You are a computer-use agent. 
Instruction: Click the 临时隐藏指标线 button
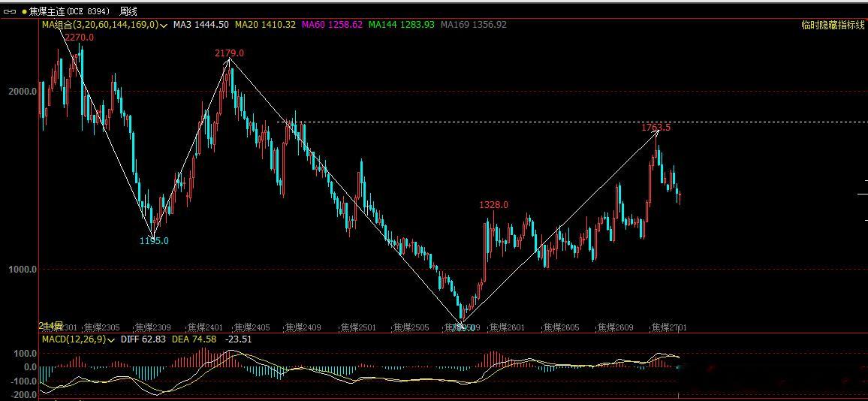tap(833, 25)
